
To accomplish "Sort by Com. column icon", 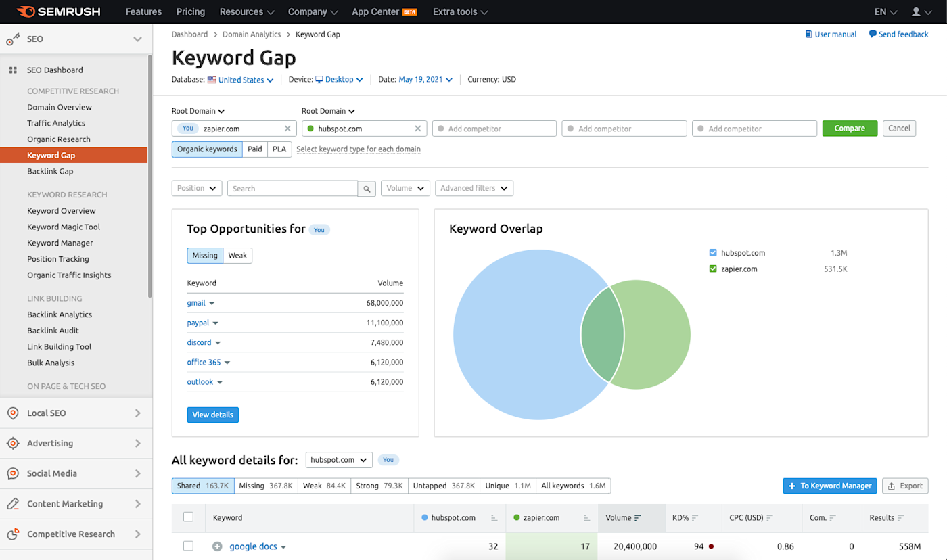I will coord(833,518).
